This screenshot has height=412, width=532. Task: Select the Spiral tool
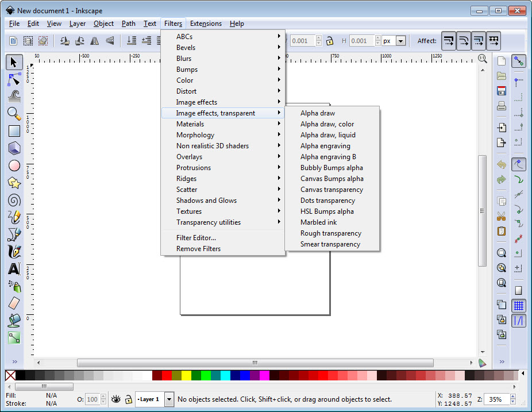[x=14, y=200]
